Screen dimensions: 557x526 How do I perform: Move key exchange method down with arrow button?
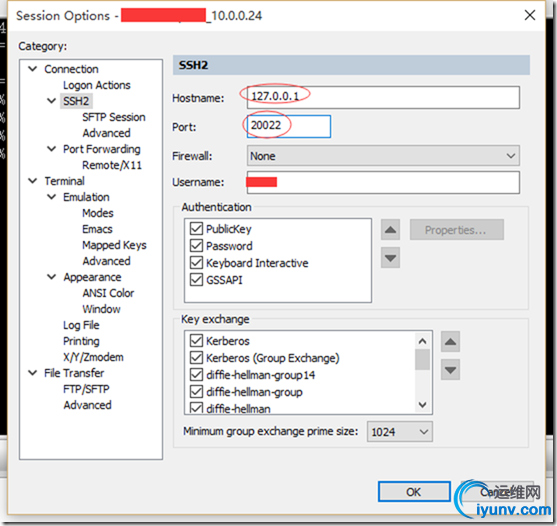coord(450,370)
